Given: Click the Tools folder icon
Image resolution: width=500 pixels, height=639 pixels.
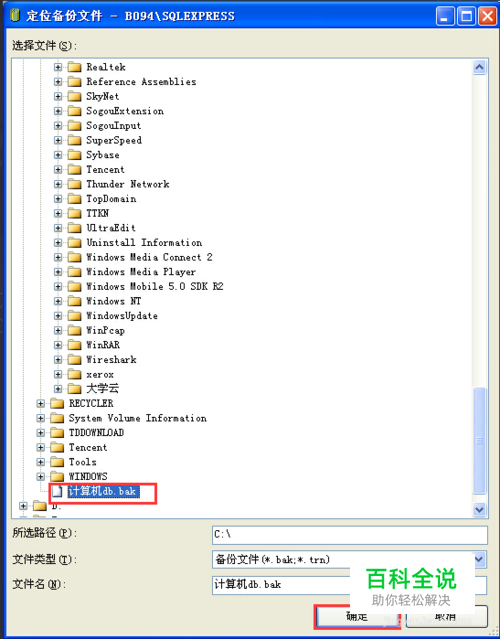Looking at the screenshot, I should point(57,462).
